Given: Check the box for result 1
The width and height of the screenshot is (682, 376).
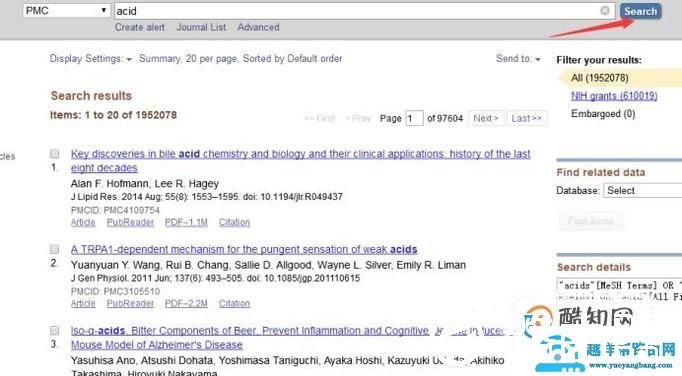Looking at the screenshot, I should [x=54, y=154].
